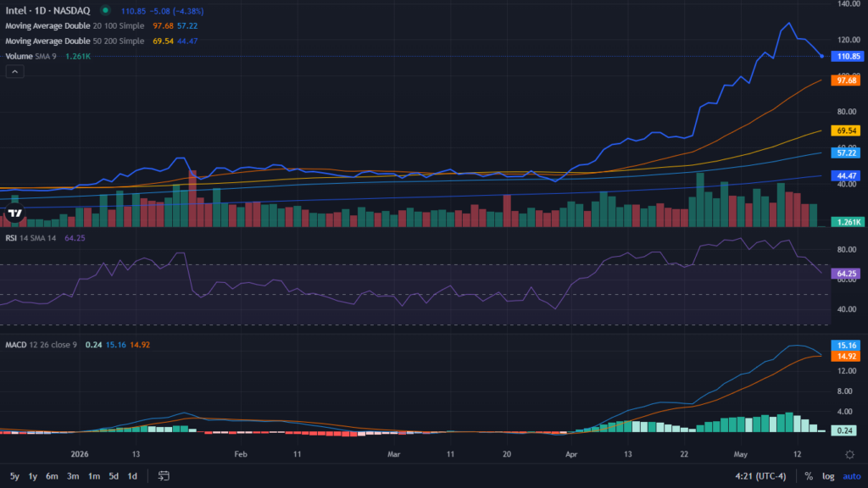The height and width of the screenshot is (488, 868).
Task: Click the purple 64.25 RSI axis label
Action: point(846,274)
